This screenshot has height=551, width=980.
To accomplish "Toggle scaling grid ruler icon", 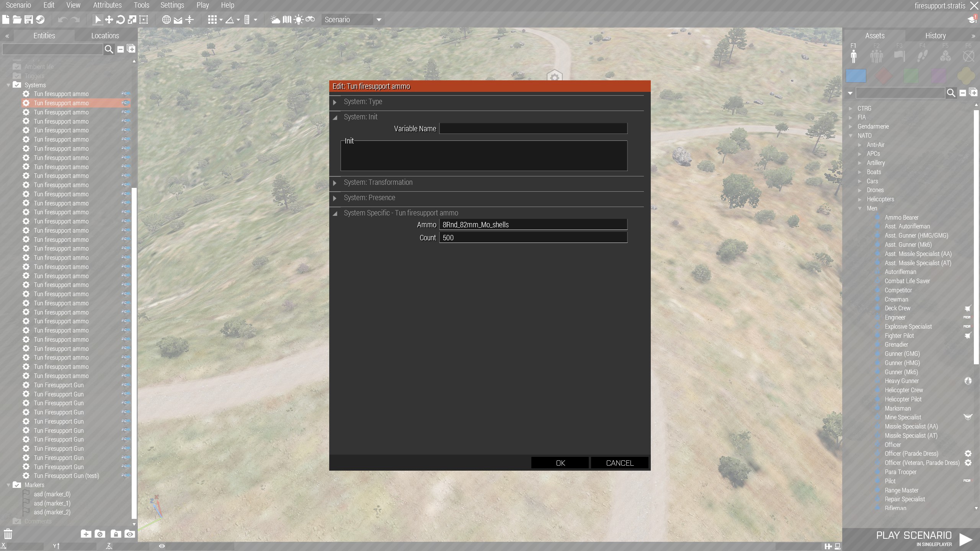I will point(247,20).
